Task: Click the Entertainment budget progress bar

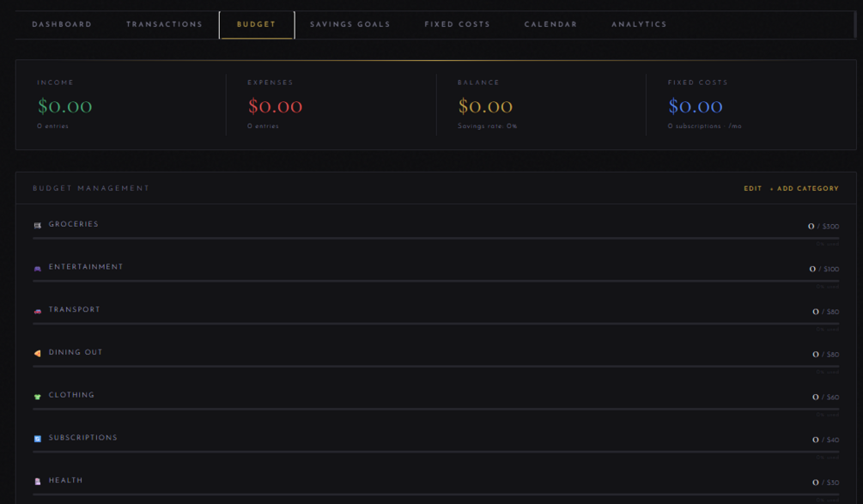Action: [436, 281]
